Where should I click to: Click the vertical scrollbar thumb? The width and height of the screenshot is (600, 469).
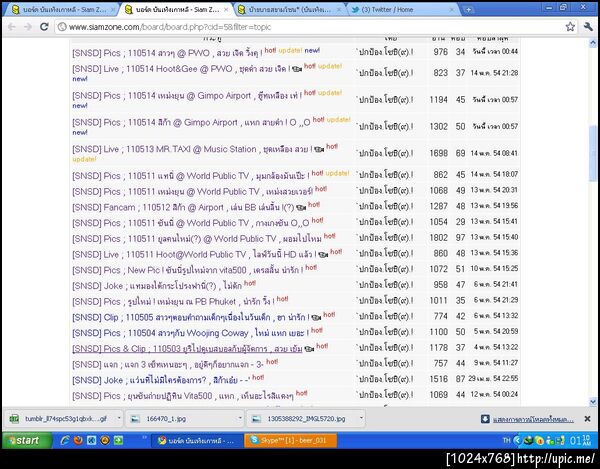pos(593,153)
